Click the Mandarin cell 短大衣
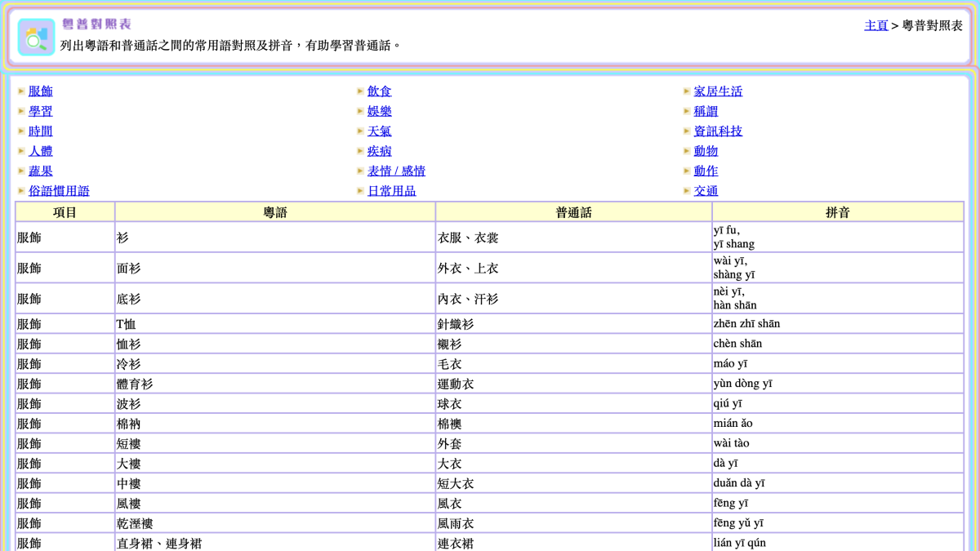Viewport: 980px width, 551px height. 574,483
